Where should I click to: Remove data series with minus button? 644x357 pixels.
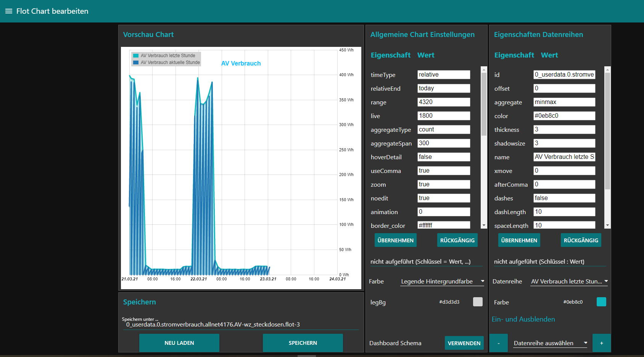point(499,343)
